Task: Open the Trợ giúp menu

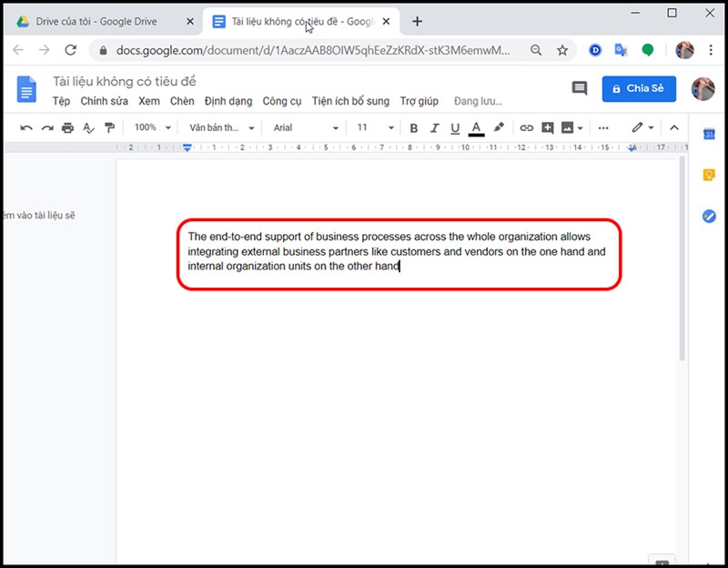Action: 420,101
